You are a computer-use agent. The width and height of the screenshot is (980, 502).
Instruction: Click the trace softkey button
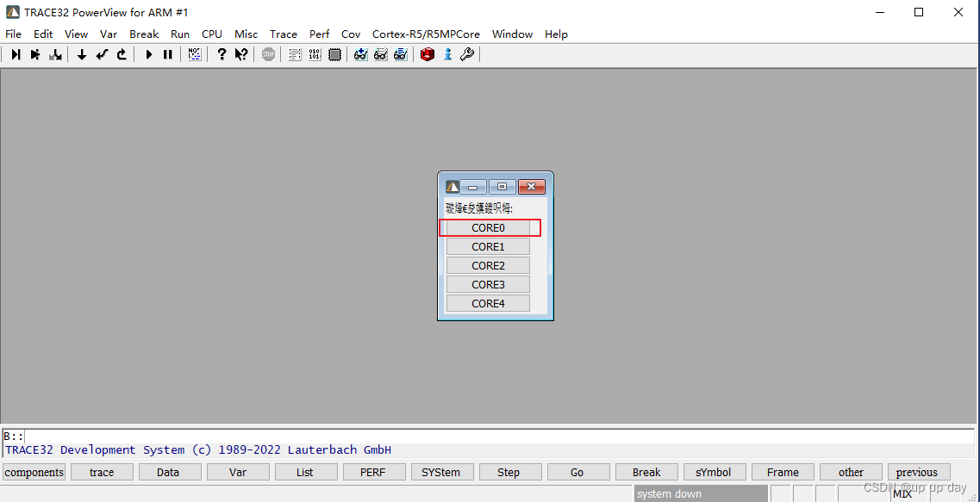tap(102, 472)
